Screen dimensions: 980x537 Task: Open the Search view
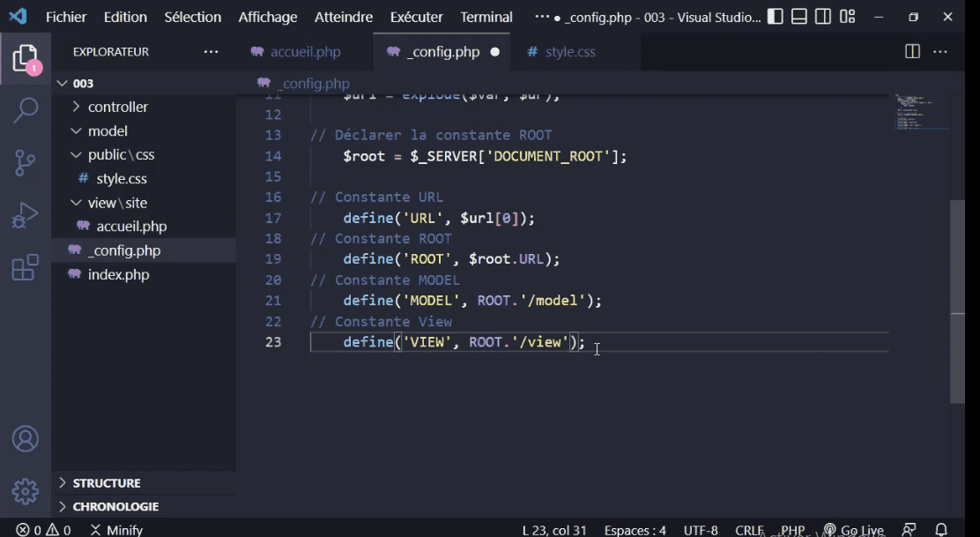(x=26, y=111)
